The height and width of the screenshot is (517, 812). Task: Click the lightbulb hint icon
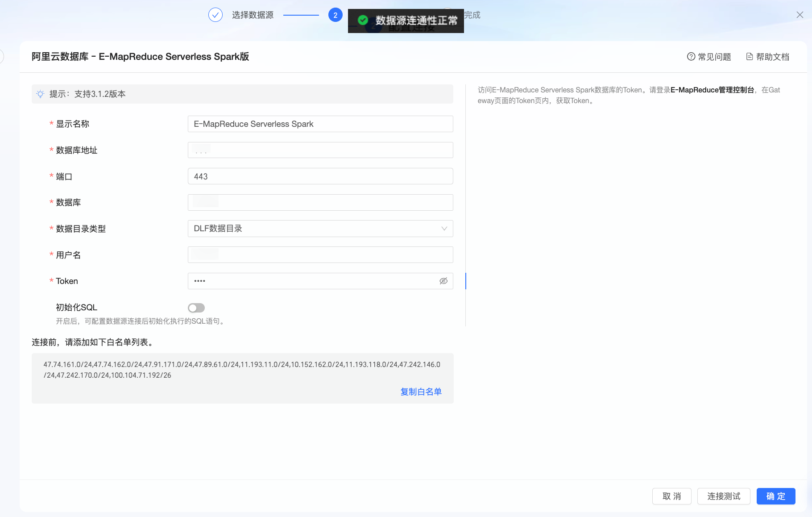click(40, 94)
